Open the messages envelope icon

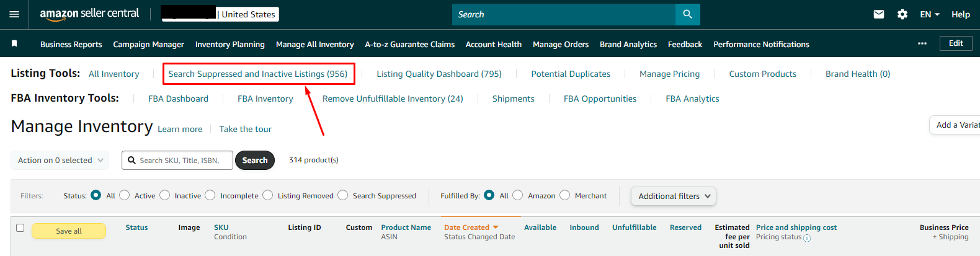point(879,14)
